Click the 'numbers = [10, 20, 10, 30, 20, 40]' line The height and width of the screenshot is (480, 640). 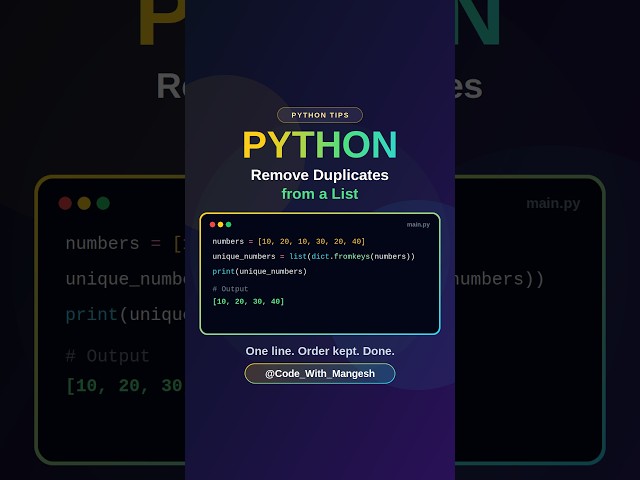coord(289,242)
